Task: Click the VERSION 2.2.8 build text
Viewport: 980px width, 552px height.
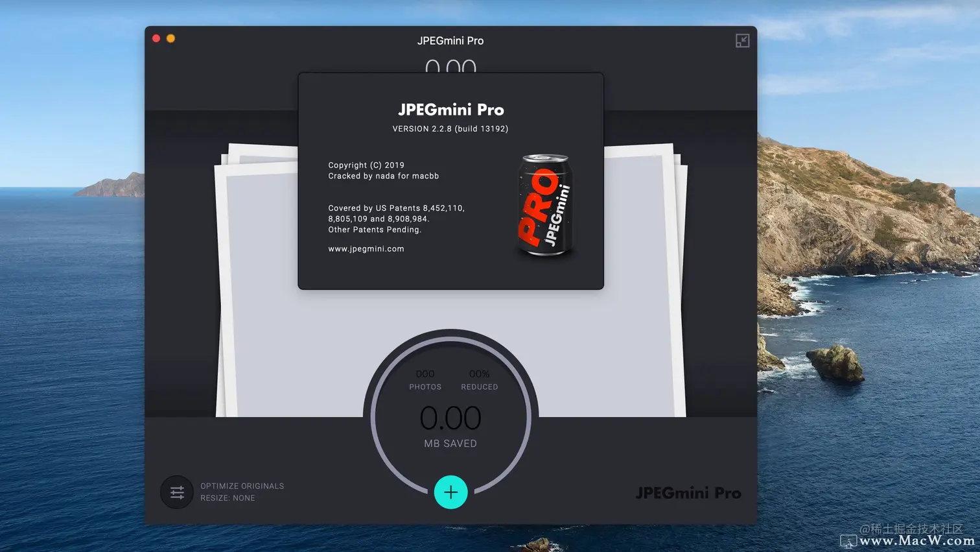Action: 450,129
